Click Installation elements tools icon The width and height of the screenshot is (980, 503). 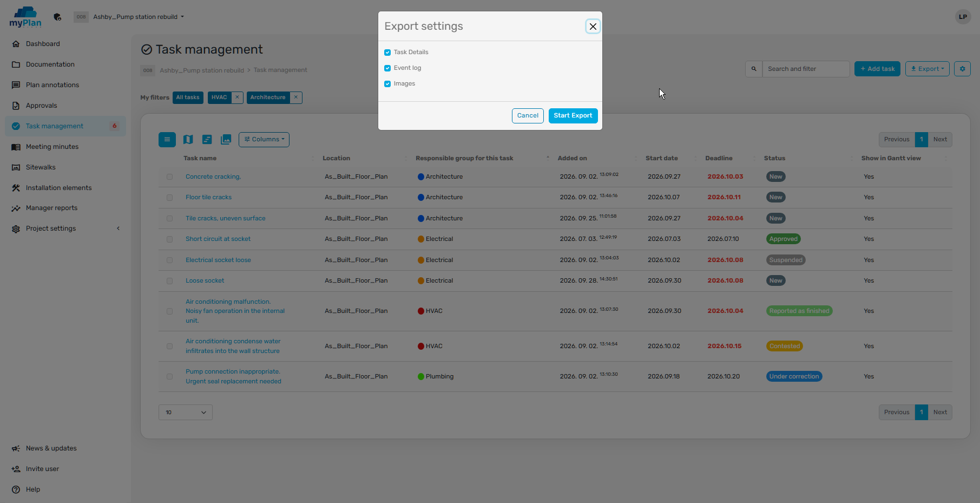pyautogui.click(x=16, y=188)
